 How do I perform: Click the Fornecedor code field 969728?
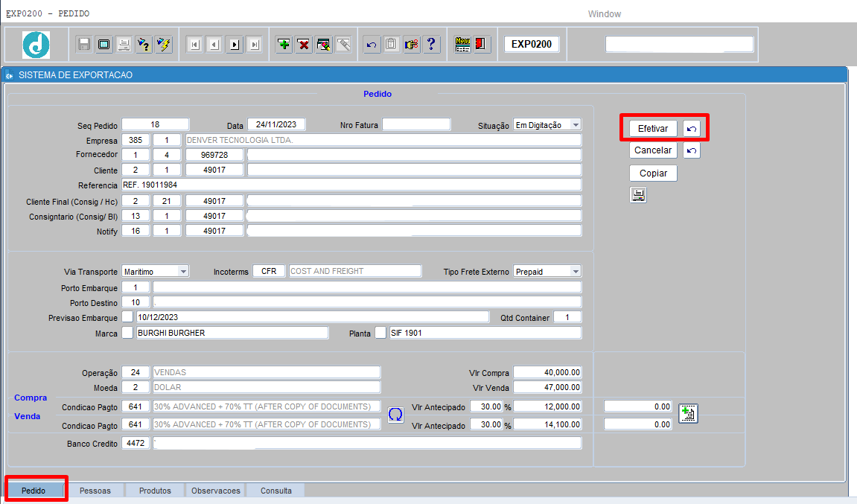pos(214,155)
